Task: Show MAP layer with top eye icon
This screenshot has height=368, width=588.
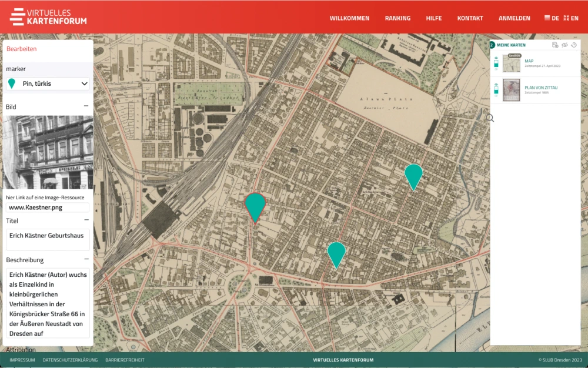Action: (496, 58)
